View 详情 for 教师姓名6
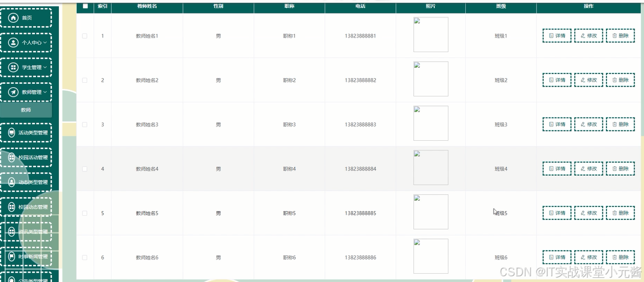Screen dimensions: 644x282 coord(557,258)
